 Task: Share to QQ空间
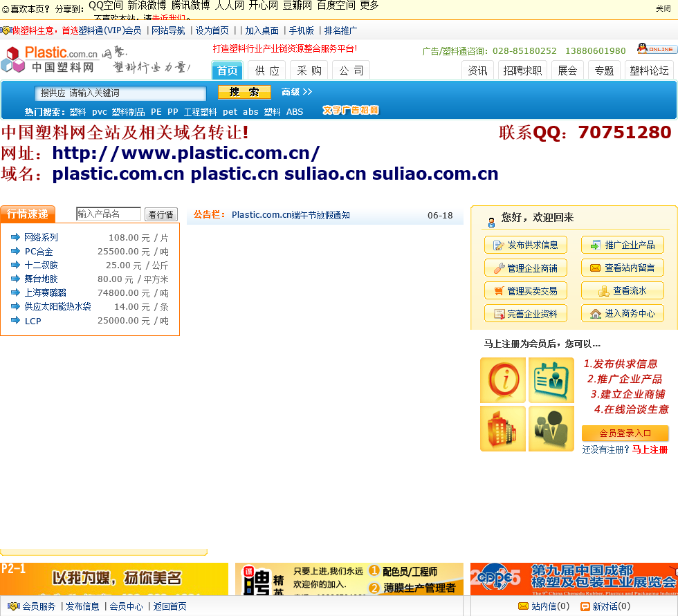tap(106, 5)
